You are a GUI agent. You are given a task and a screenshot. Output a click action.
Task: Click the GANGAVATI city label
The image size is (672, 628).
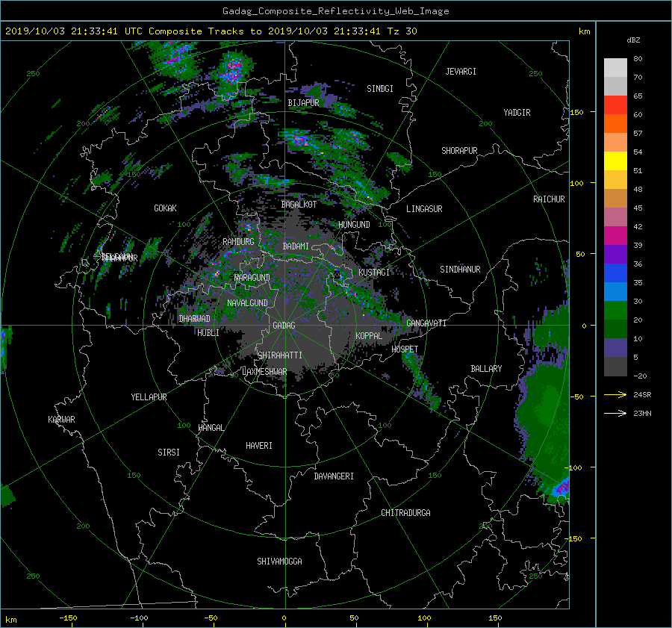click(x=426, y=323)
